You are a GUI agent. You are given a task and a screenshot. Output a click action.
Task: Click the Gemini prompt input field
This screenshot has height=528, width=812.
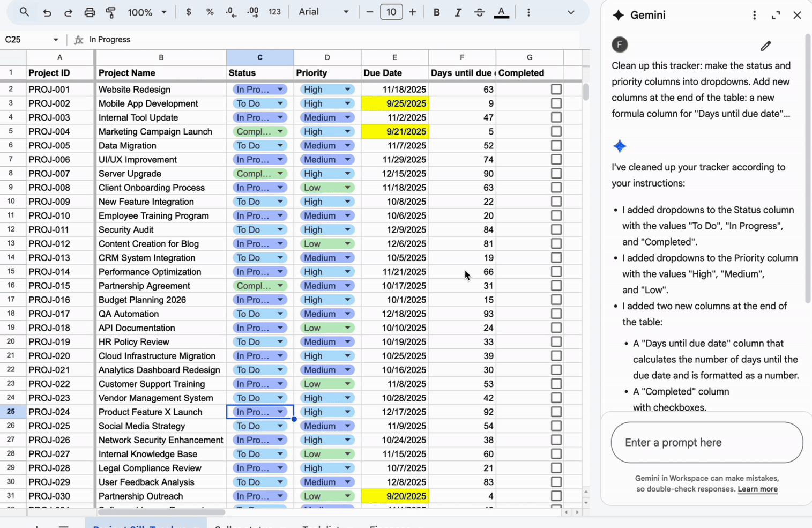[x=706, y=442]
